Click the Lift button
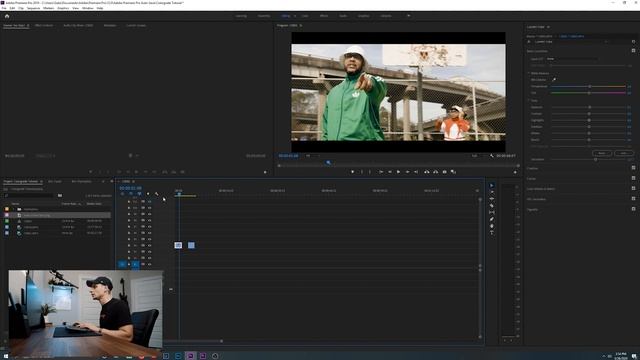The image size is (640, 360). [427, 172]
